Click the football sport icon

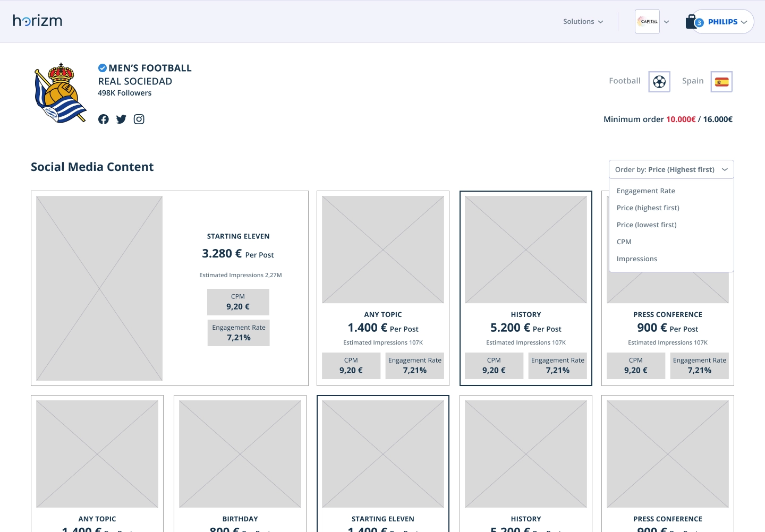(659, 82)
